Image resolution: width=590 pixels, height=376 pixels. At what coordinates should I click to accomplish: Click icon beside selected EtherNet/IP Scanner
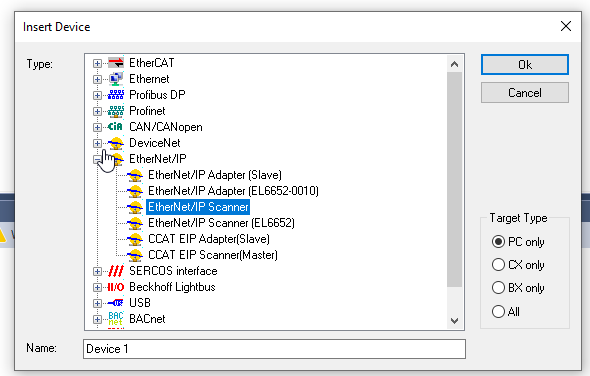[x=135, y=207]
